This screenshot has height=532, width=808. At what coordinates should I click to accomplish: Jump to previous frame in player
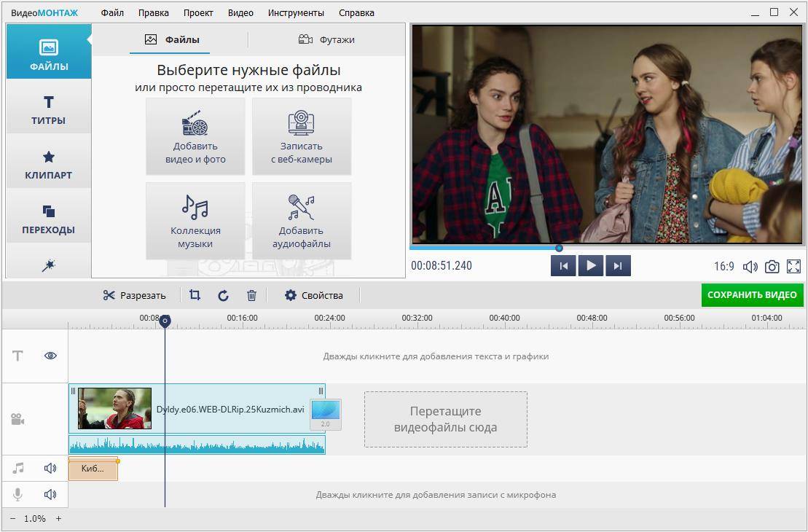click(563, 266)
